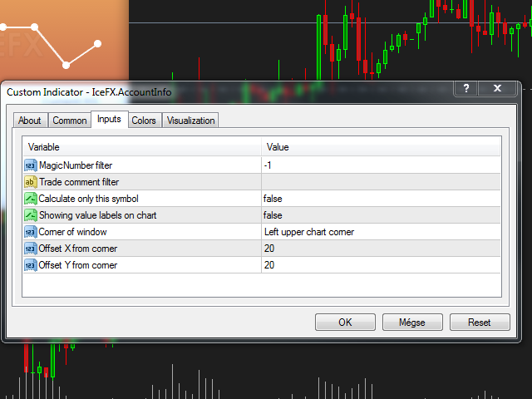The height and width of the screenshot is (399, 532).
Task: Close the Custom Indicator dialog
Action: 497,88
